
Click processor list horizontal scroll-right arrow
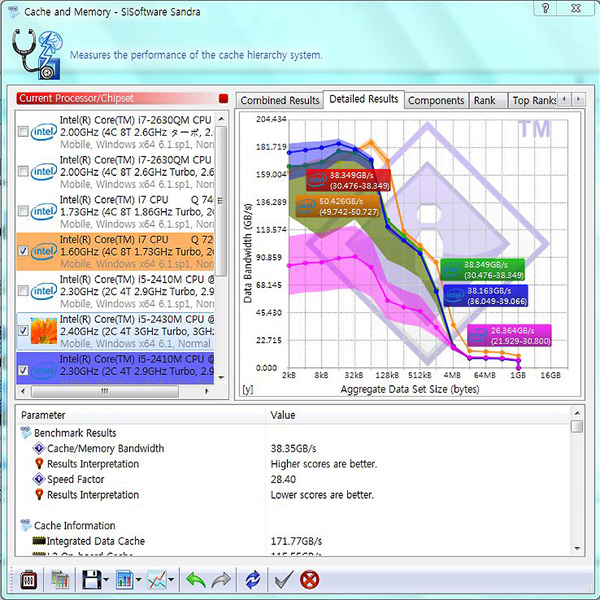coord(207,391)
